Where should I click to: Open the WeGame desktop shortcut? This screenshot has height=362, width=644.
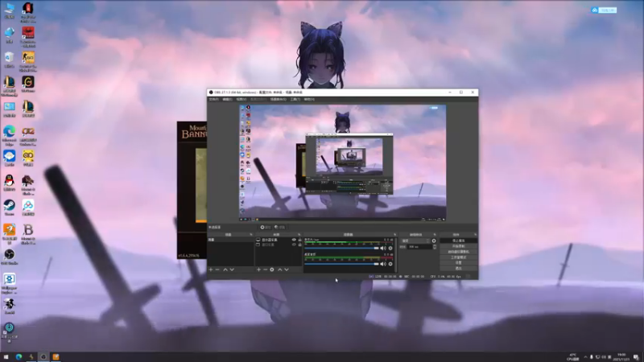coord(28,84)
